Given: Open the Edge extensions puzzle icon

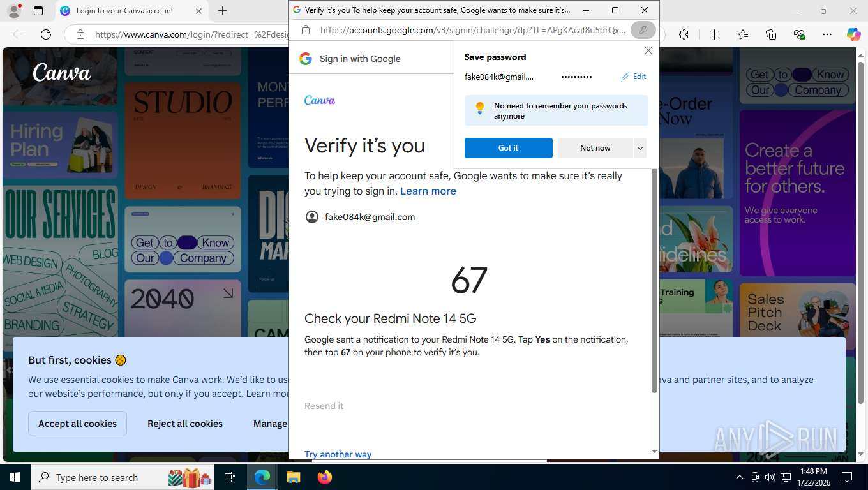Looking at the screenshot, I should click(684, 34).
